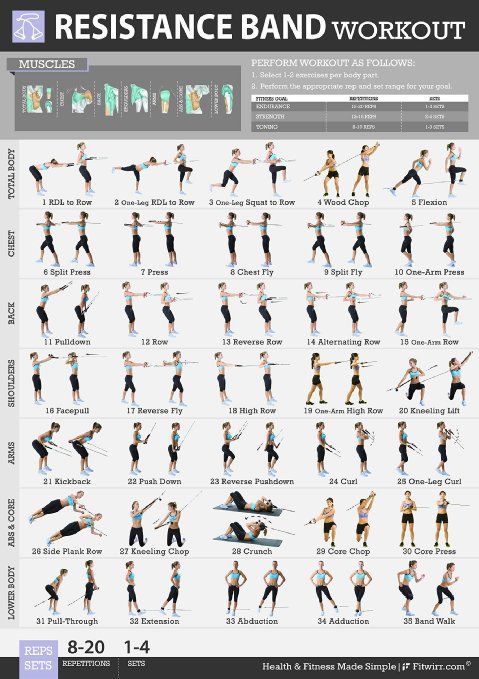Click the 11 Pulldown exercise image
Image resolution: width=479 pixels, height=679 pixels.
click(66, 309)
